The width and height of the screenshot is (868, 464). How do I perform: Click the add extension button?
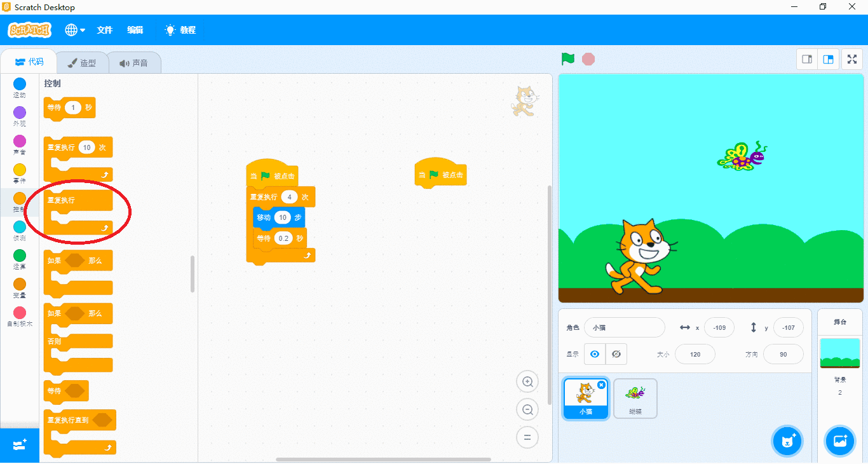tap(20, 445)
